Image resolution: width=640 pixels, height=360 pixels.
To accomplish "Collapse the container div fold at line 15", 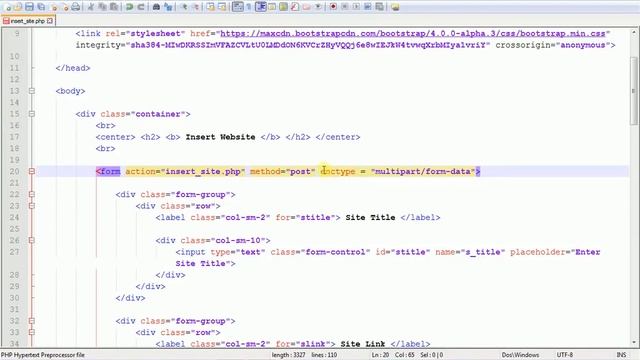I will point(31,114).
